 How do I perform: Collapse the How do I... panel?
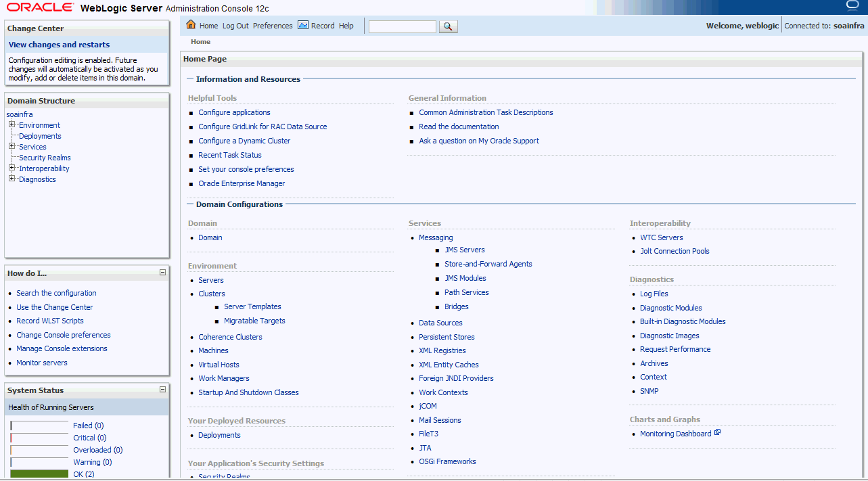pyautogui.click(x=162, y=273)
